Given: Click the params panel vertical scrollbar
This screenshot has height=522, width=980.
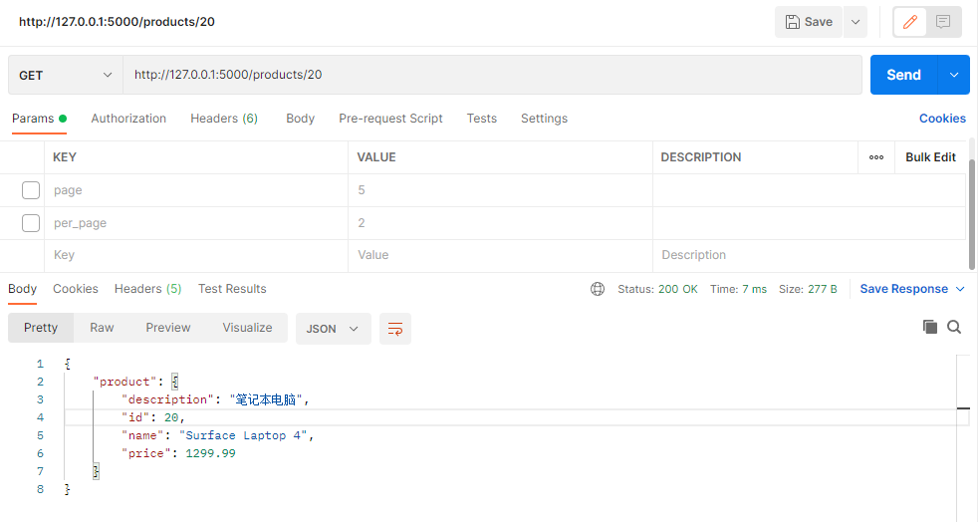Looking at the screenshot, I should (972, 214).
